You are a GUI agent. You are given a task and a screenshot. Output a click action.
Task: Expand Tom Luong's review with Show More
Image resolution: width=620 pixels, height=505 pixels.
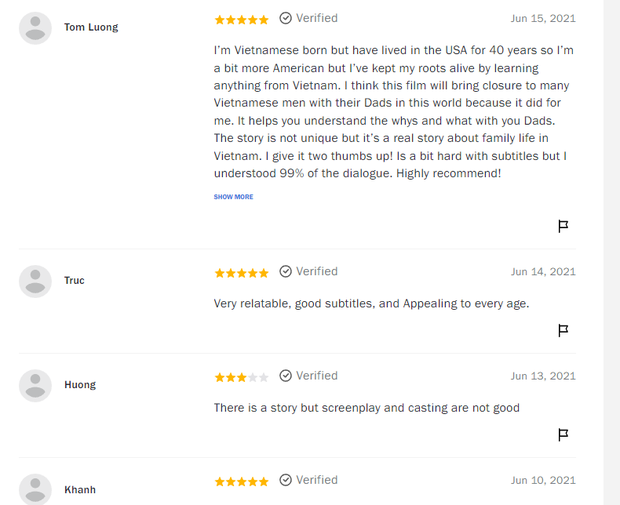pos(233,197)
